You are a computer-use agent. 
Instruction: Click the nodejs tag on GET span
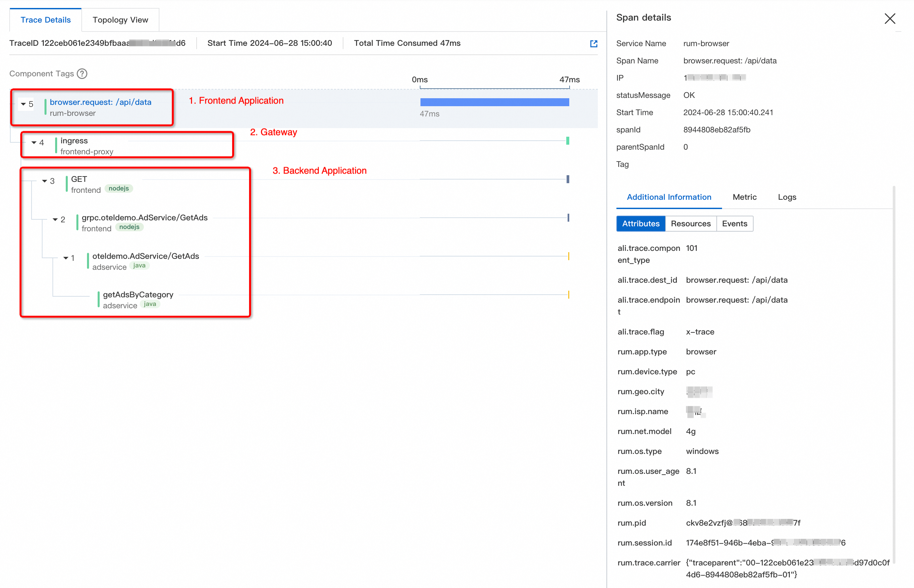[x=119, y=188]
